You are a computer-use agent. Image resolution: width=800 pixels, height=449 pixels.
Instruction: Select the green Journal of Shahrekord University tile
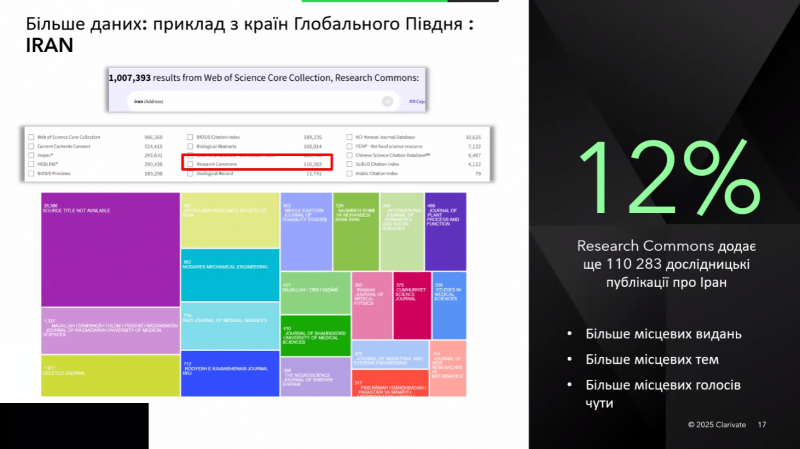pyautogui.click(x=315, y=334)
